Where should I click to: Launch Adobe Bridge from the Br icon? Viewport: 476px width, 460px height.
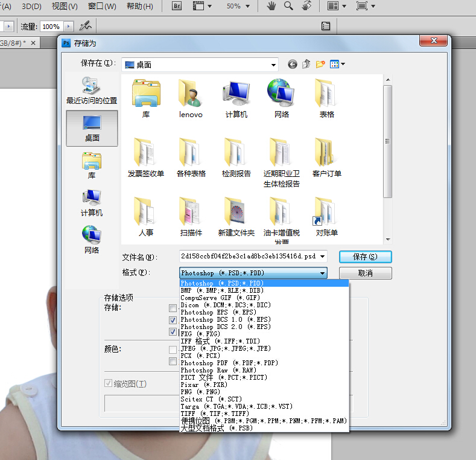tap(177, 6)
